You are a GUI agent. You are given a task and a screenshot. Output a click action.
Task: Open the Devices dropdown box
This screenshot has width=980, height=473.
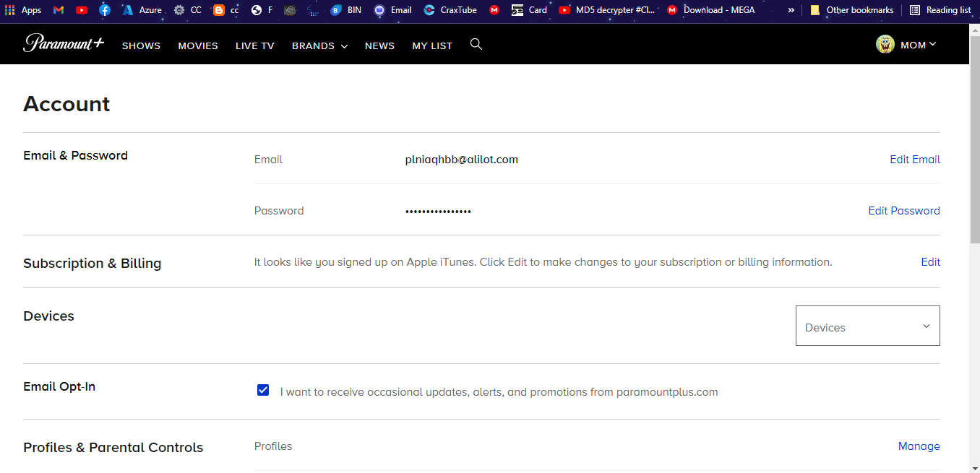point(868,326)
